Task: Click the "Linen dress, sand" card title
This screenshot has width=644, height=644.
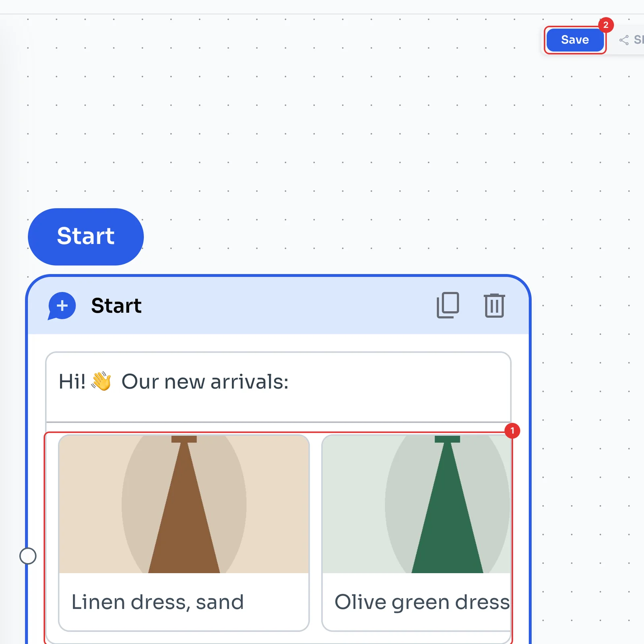Action: tap(158, 602)
